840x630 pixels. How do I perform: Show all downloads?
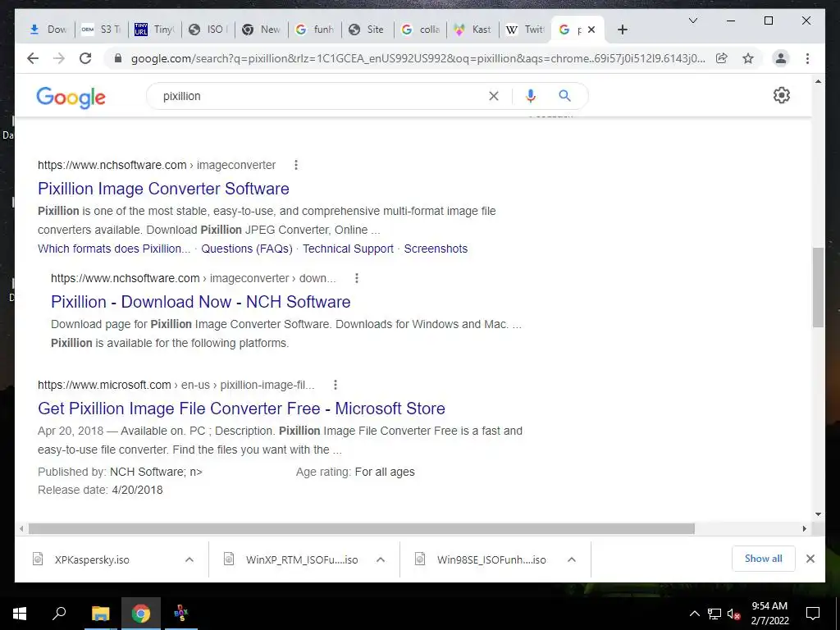764,559
